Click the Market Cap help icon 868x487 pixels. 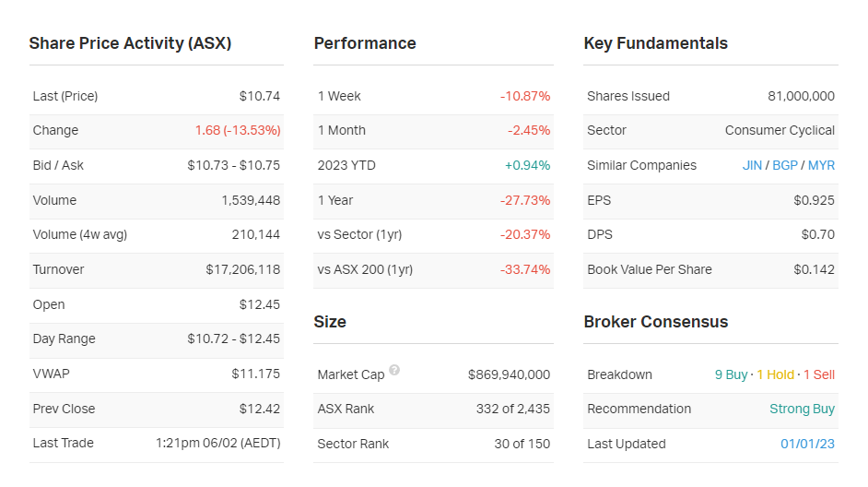click(394, 371)
